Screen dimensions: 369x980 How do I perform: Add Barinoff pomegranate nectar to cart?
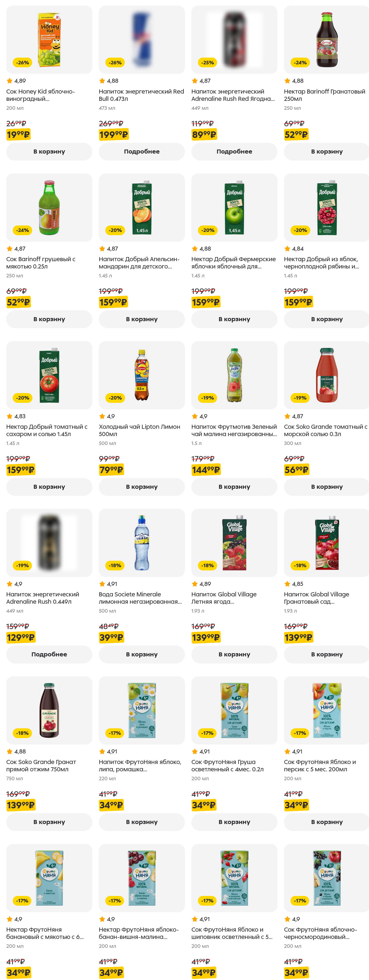(326, 151)
